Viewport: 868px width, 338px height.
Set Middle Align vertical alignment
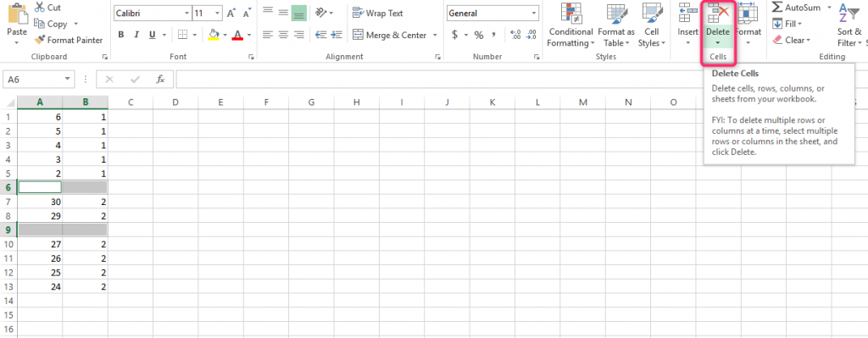point(283,13)
